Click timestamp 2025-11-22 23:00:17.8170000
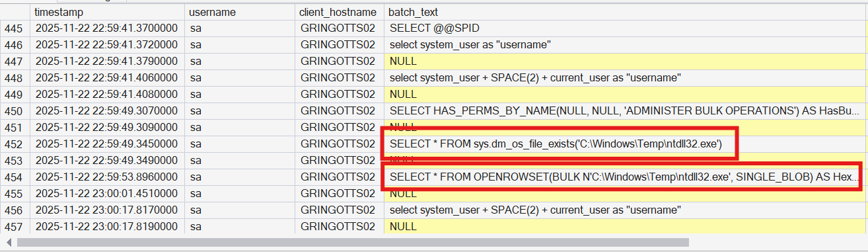This screenshot has height=252, width=868. [x=107, y=210]
